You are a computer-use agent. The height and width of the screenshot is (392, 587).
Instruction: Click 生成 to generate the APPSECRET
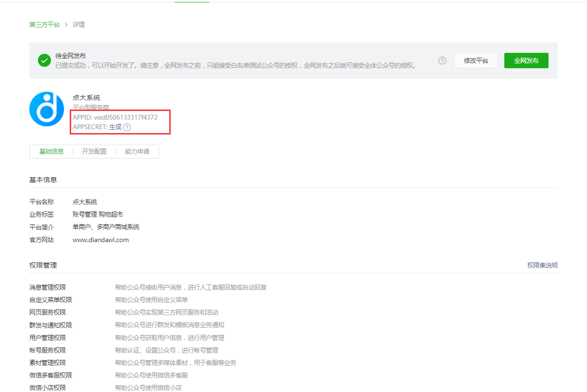(x=115, y=127)
